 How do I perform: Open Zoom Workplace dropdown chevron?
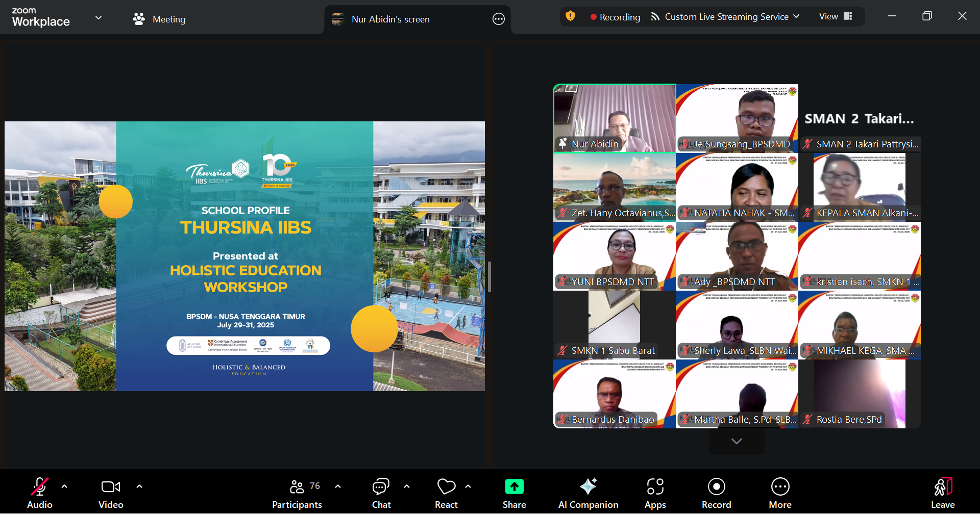coord(99,18)
